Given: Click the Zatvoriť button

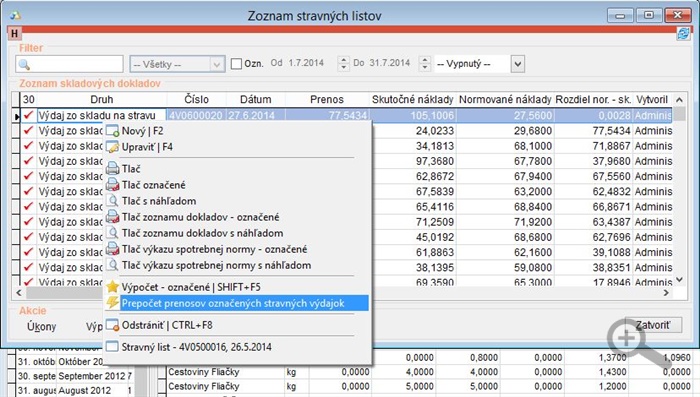Looking at the screenshot, I should click(653, 325).
